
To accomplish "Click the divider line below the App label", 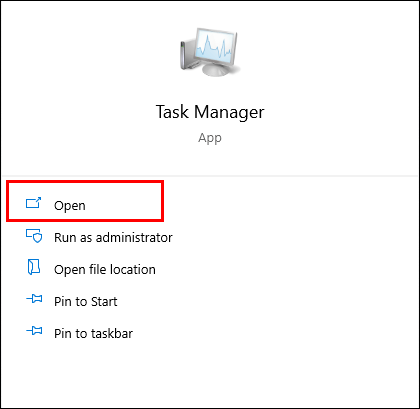I will (x=210, y=176).
